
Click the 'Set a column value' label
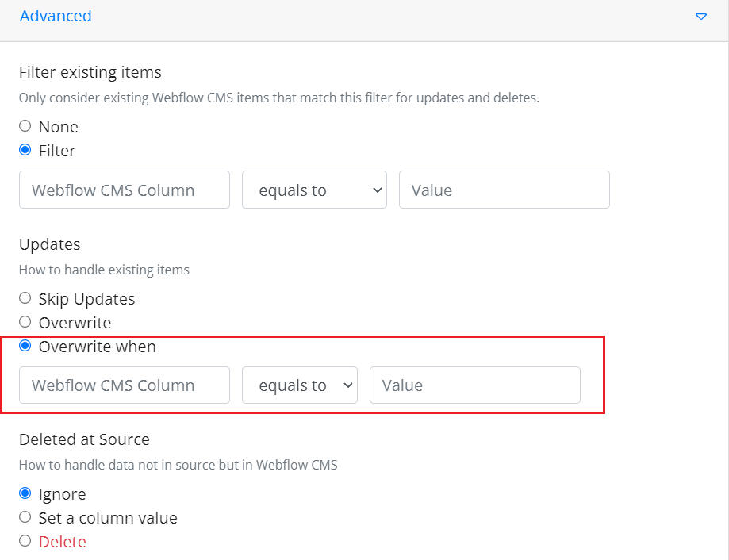click(108, 518)
